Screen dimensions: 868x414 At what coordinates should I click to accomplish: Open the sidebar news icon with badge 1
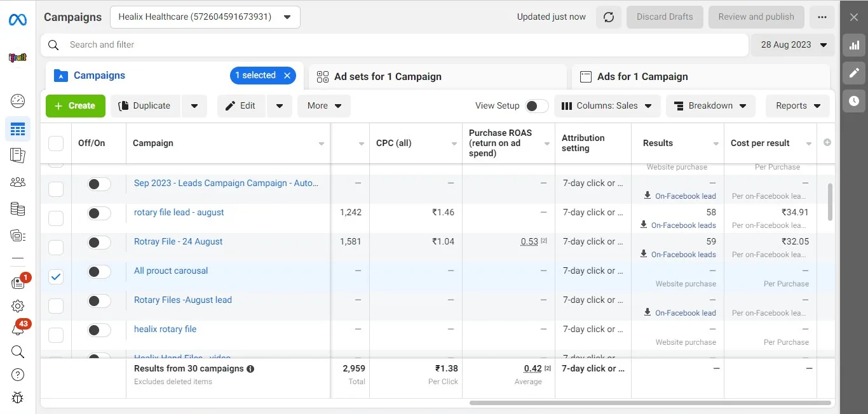point(18,283)
